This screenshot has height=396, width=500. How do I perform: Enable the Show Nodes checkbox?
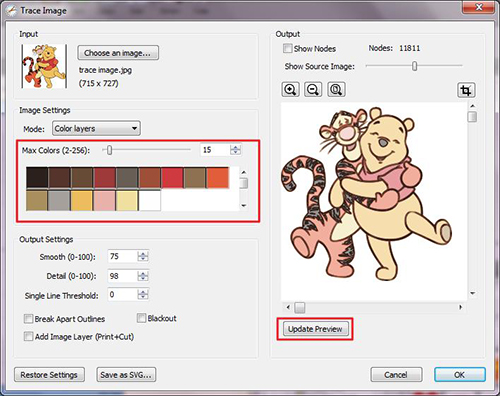(x=287, y=48)
